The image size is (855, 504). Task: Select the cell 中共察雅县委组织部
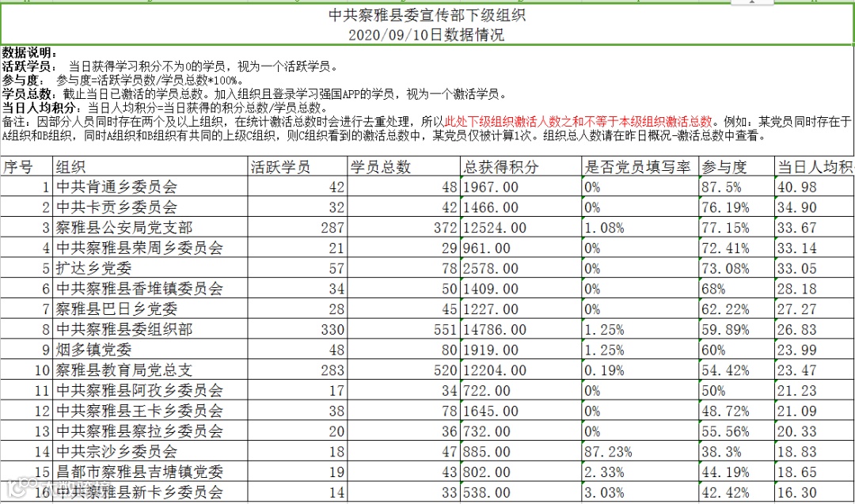pyautogui.click(x=150, y=329)
